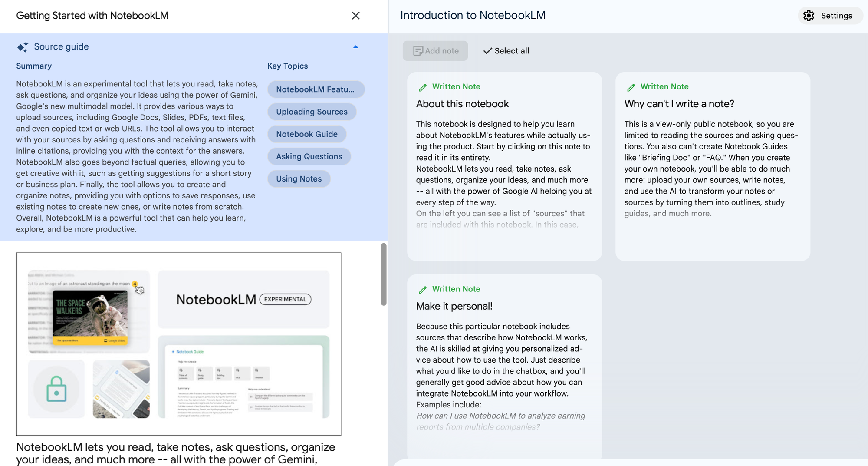Click the Add note icon

pyautogui.click(x=418, y=51)
